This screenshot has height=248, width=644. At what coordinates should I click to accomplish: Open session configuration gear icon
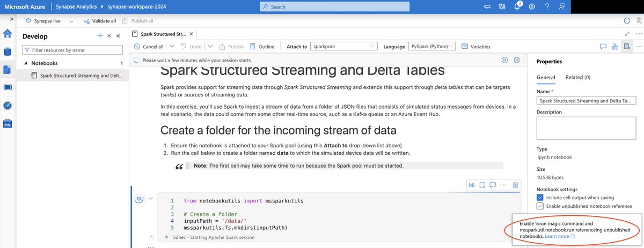coord(517,60)
